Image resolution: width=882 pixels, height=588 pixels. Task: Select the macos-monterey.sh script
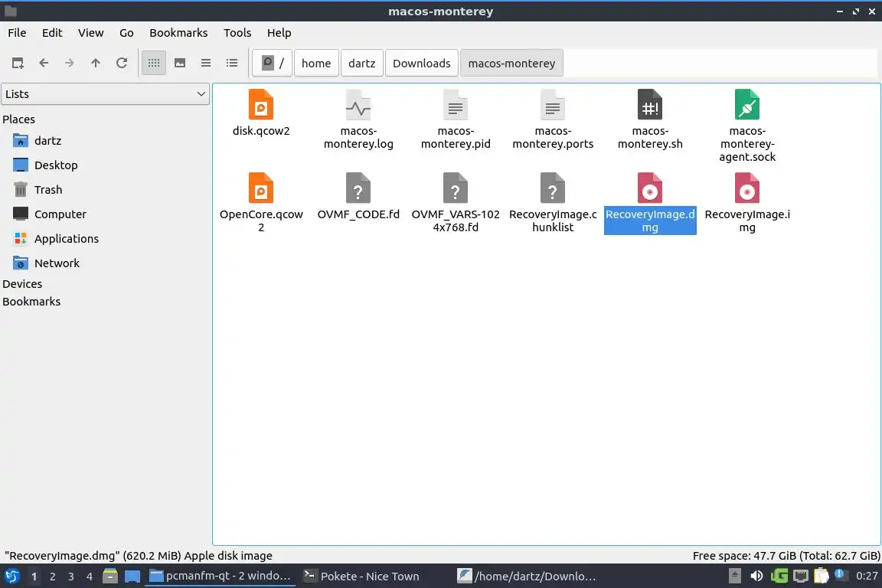pos(650,120)
